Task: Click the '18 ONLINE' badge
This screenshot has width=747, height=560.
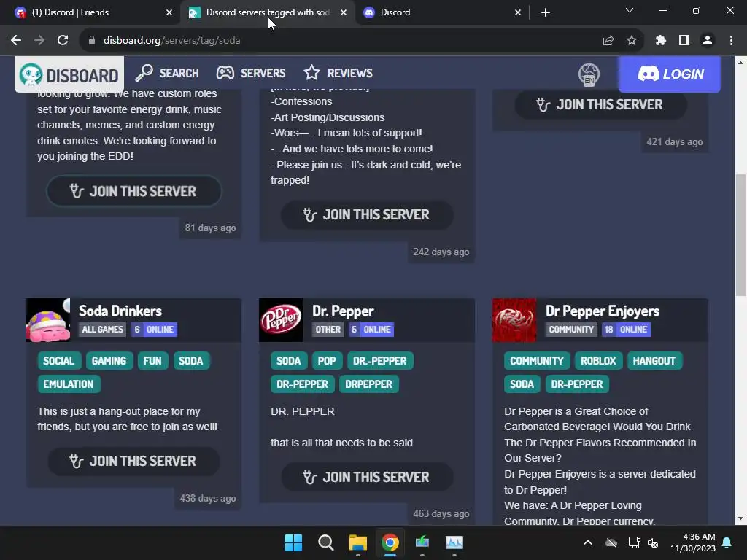Action: pyautogui.click(x=626, y=330)
